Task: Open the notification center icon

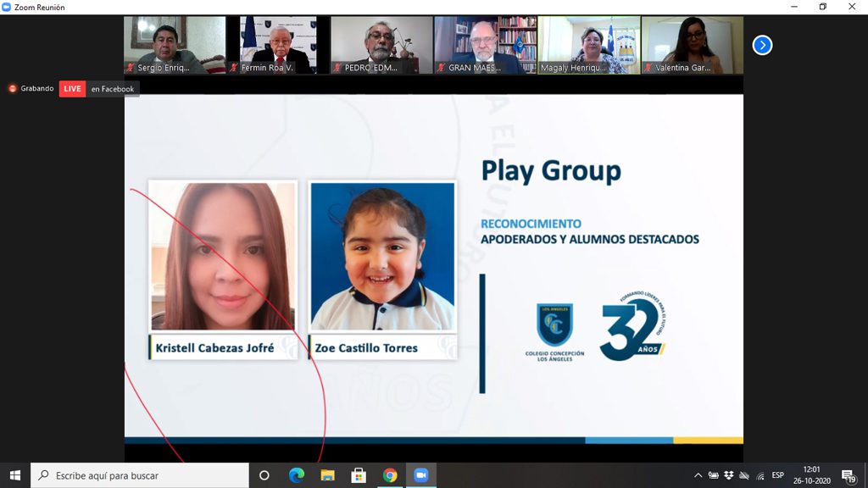Action: 848,475
